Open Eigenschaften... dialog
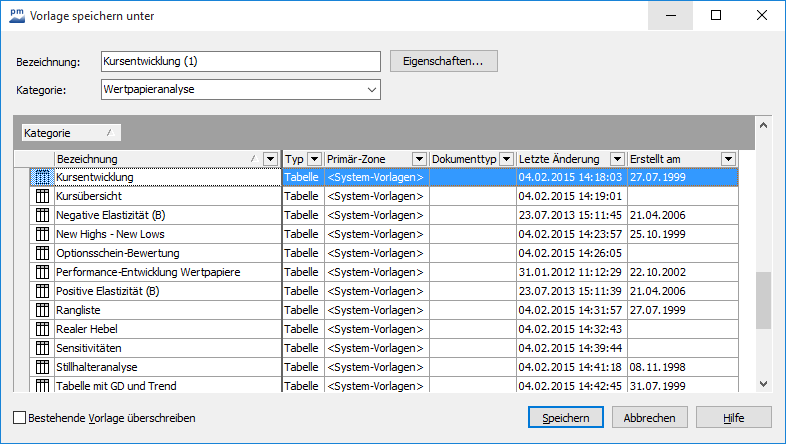The image size is (786, 444). pos(443,61)
